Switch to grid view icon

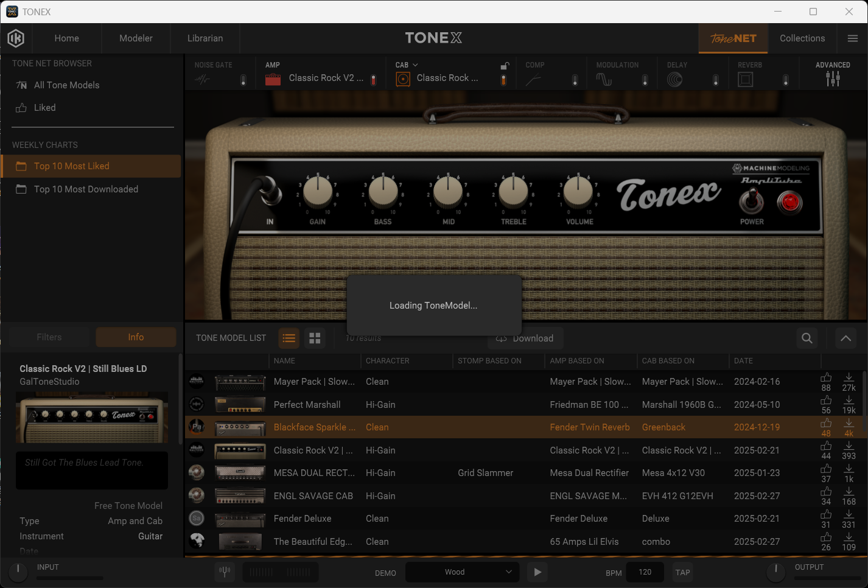pyautogui.click(x=315, y=338)
